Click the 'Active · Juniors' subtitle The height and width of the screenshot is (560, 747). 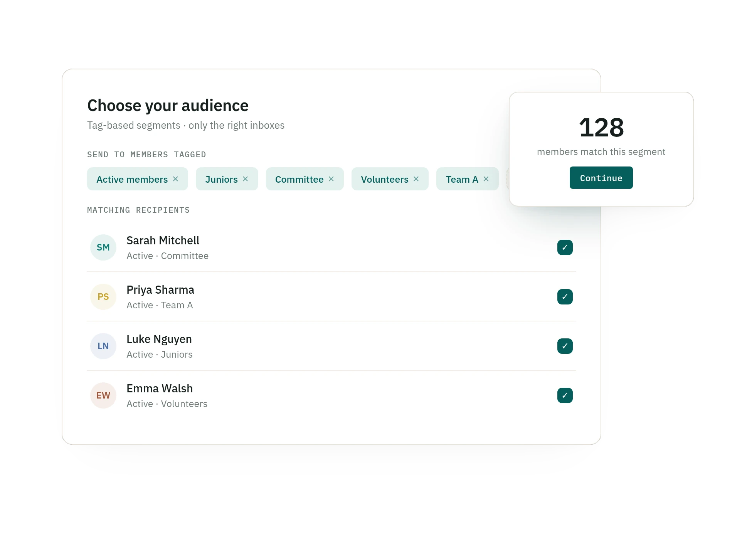159,355
